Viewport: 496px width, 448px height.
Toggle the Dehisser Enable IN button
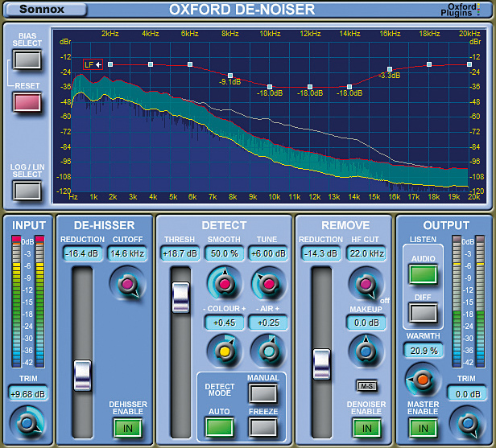[x=128, y=428]
